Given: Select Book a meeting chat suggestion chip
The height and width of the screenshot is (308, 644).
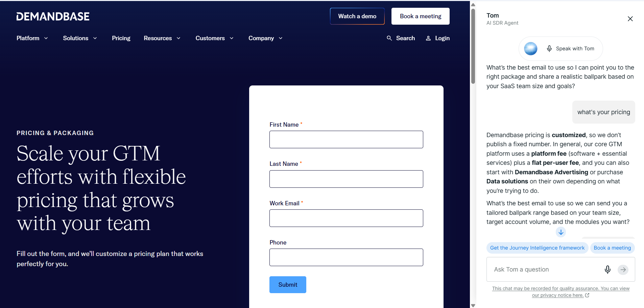Looking at the screenshot, I should coord(612,248).
